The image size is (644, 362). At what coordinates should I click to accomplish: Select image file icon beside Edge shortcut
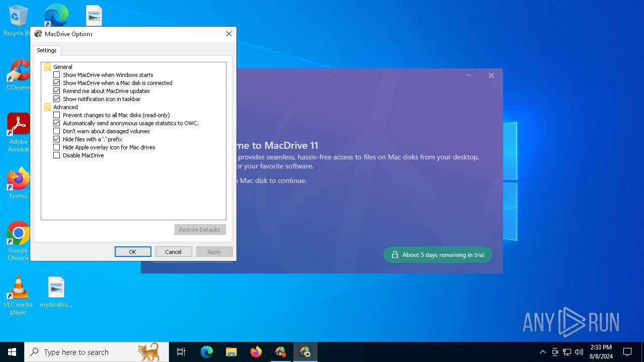pyautogui.click(x=94, y=15)
